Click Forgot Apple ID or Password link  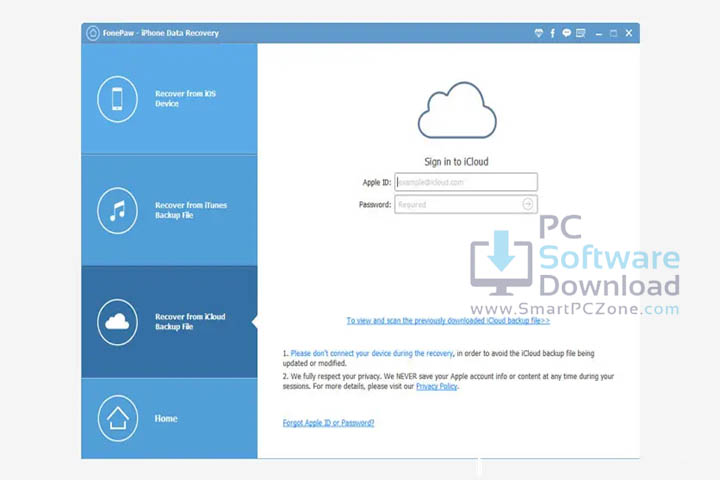328,423
